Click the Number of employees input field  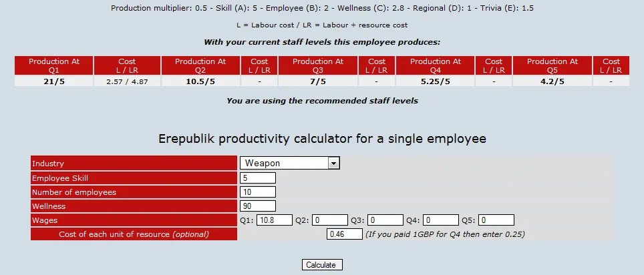coord(257,192)
